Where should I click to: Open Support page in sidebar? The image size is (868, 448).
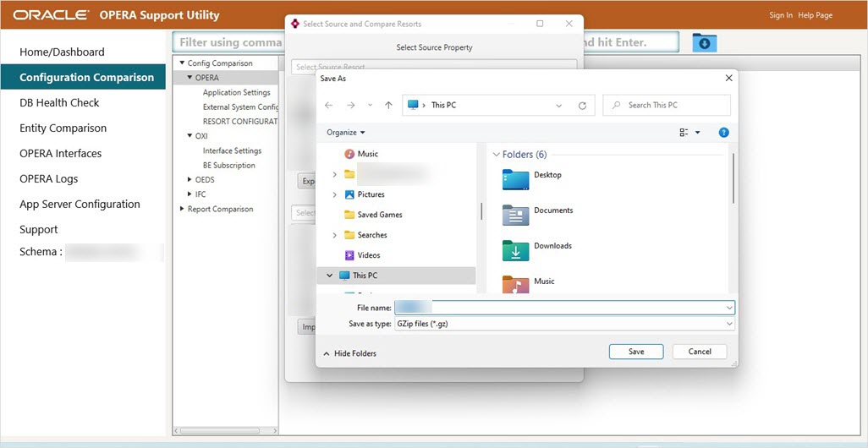pos(39,230)
